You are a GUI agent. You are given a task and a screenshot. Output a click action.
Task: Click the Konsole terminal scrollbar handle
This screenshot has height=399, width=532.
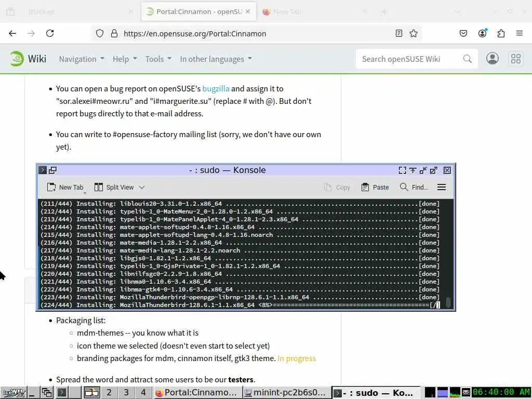[448, 302]
